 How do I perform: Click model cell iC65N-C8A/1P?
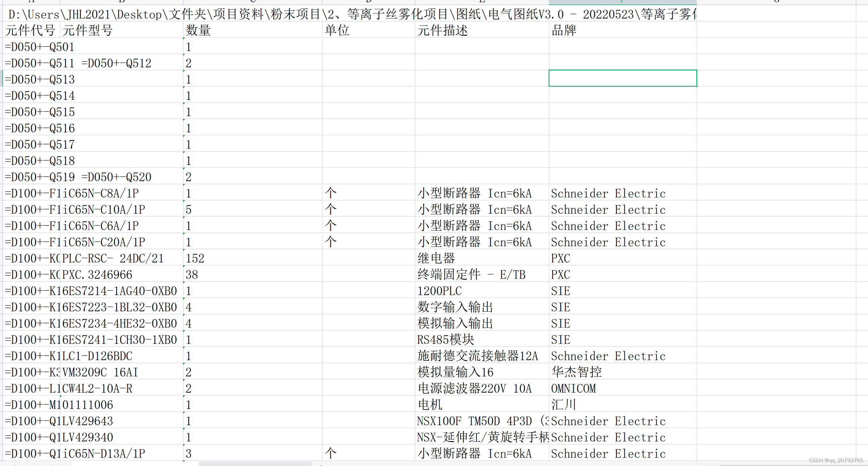(x=122, y=192)
